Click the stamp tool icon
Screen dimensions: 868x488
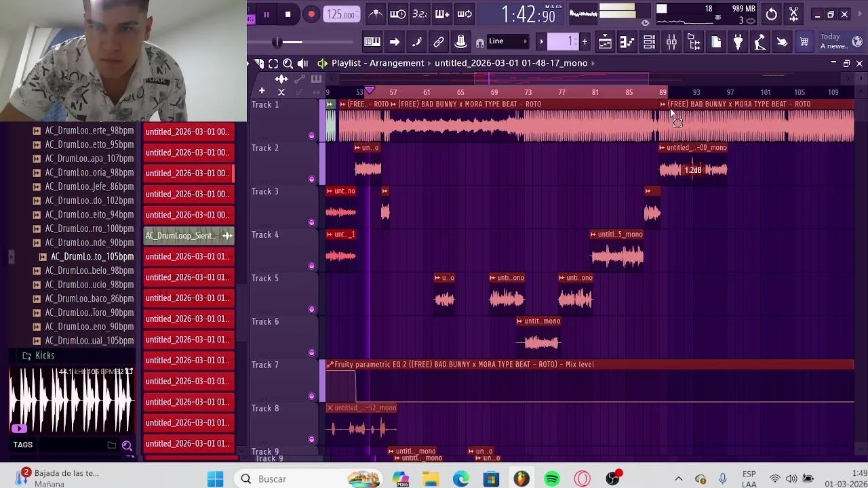point(460,42)
